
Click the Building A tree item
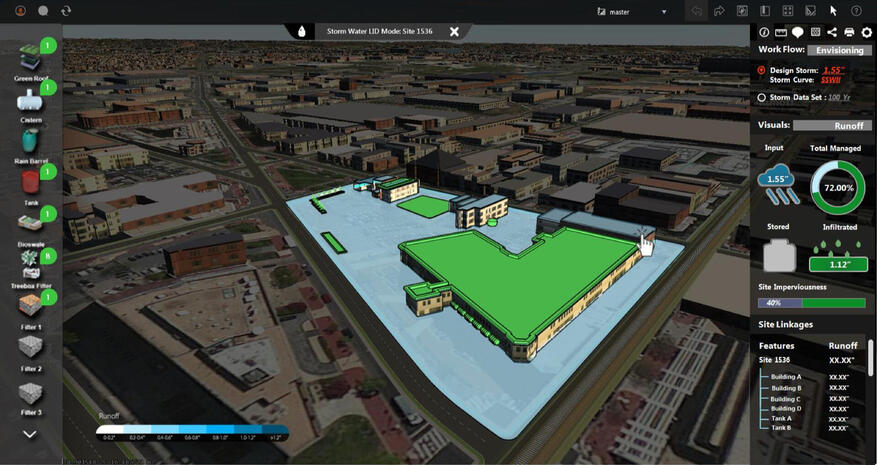786,377
